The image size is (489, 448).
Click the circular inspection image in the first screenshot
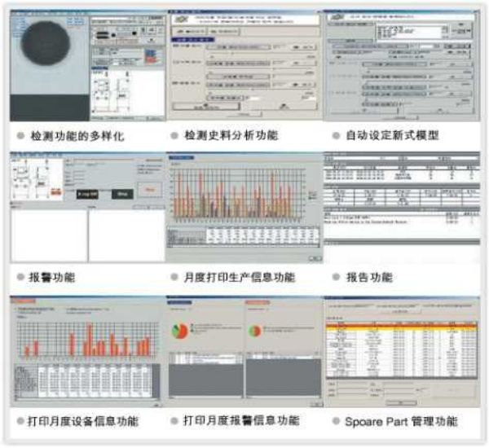[47, 47]
